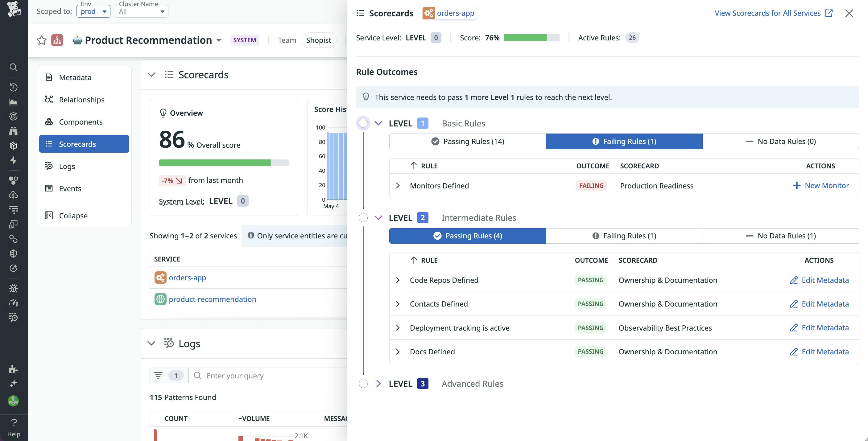This screenshot has width=868, height=441.
Task: Select Events in the left panel
Action: pyautogui.click(x=70, y=188)
